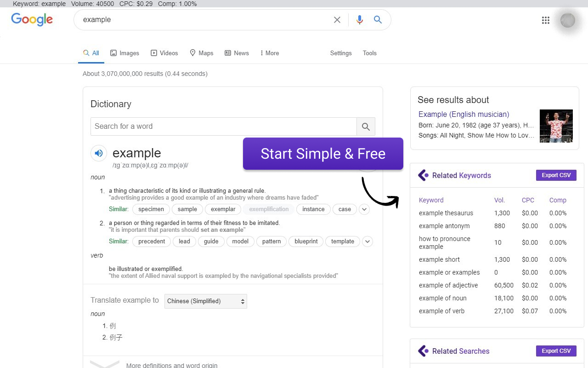Open Example (English musician) link

point(464,115)
